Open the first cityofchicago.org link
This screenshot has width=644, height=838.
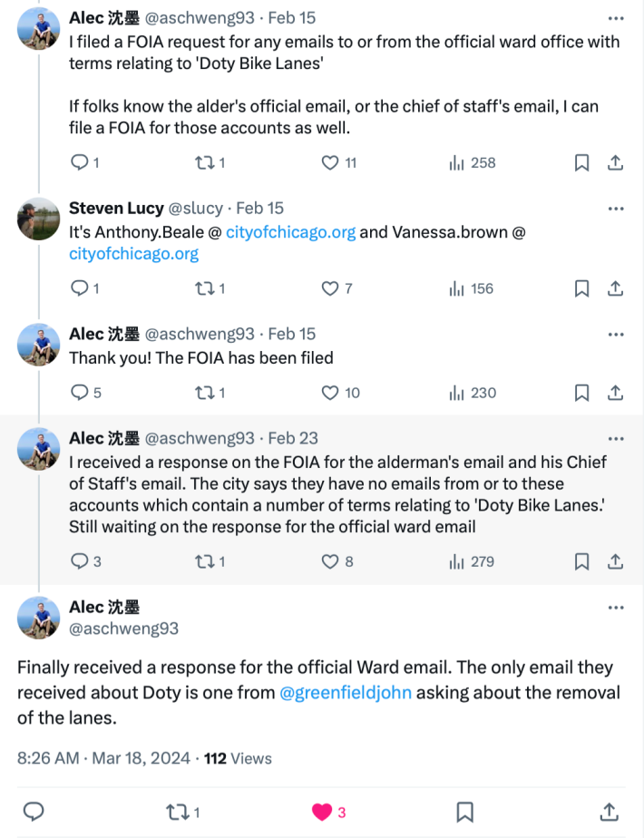coord(290,232)
